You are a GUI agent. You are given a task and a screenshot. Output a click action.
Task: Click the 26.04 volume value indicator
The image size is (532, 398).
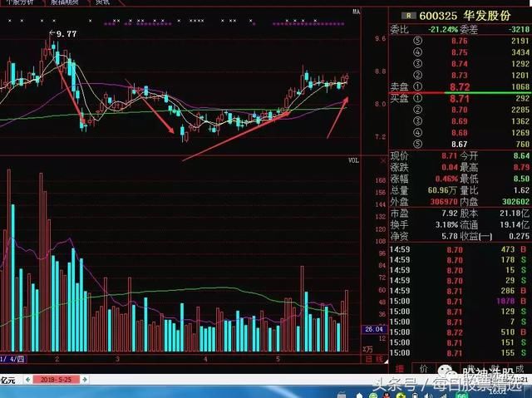[x=373, y=329]
